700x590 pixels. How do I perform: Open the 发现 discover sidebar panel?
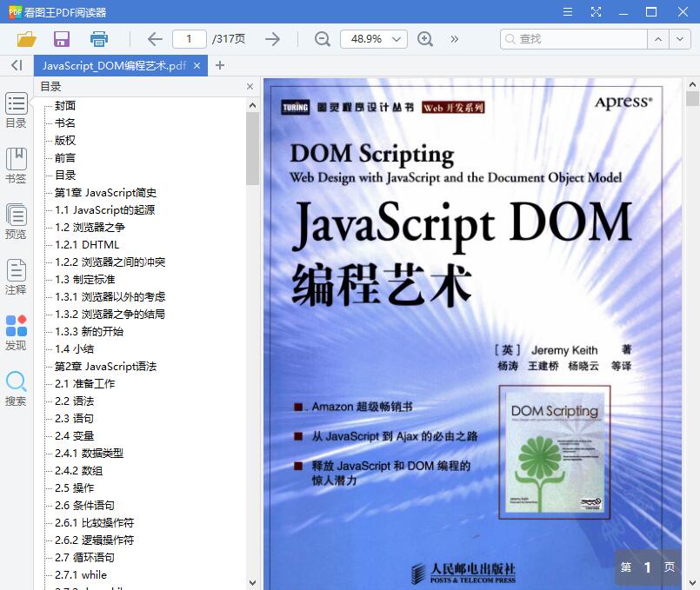(16, 333)
